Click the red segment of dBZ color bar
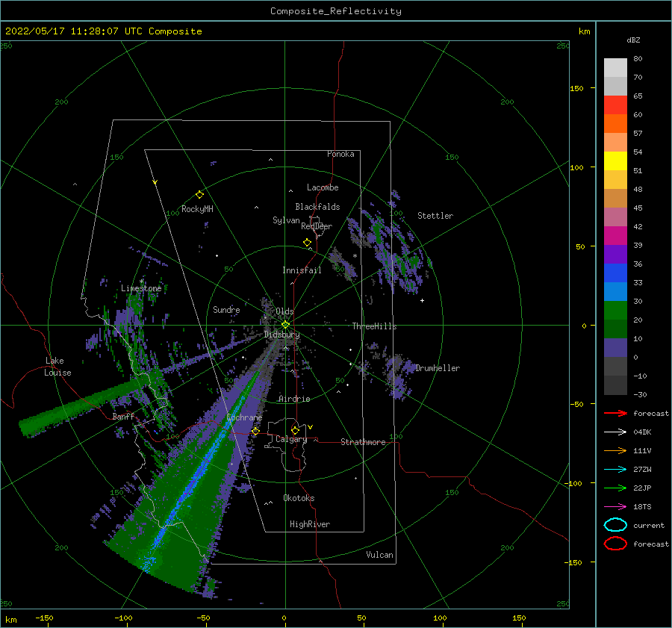The height and width of the screenshot is (628, 672). 615,105
